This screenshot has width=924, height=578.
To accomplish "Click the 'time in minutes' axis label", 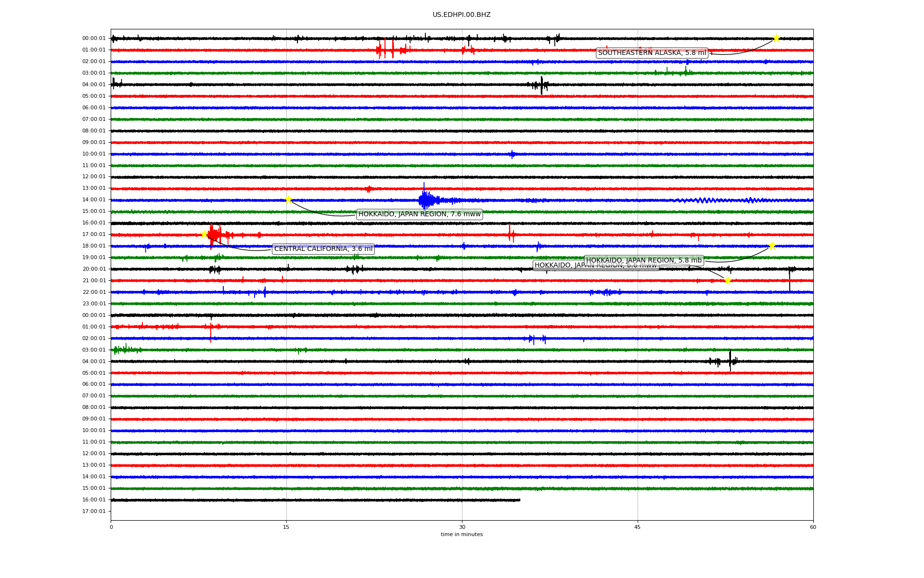I will click(x=461, y=535).
